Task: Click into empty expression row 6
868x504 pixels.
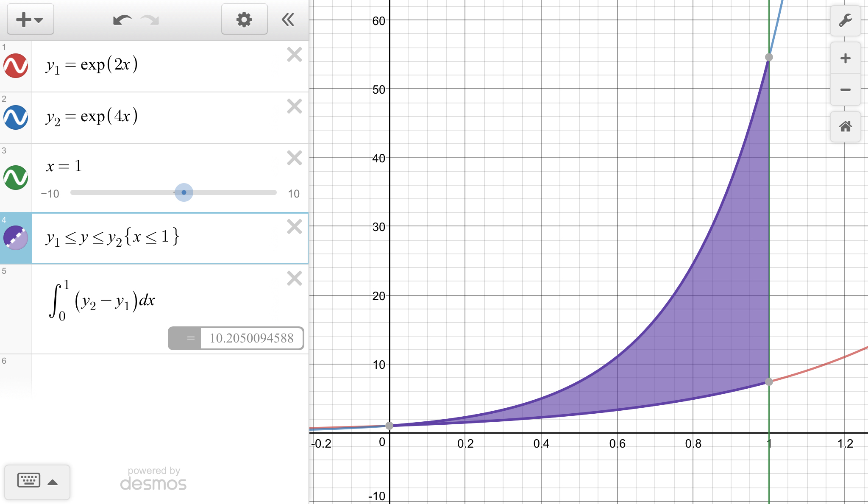Action: coord(170,373)
